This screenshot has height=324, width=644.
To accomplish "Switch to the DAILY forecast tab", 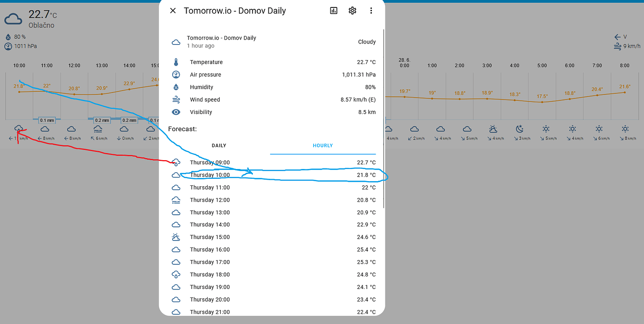I will 219,146.
